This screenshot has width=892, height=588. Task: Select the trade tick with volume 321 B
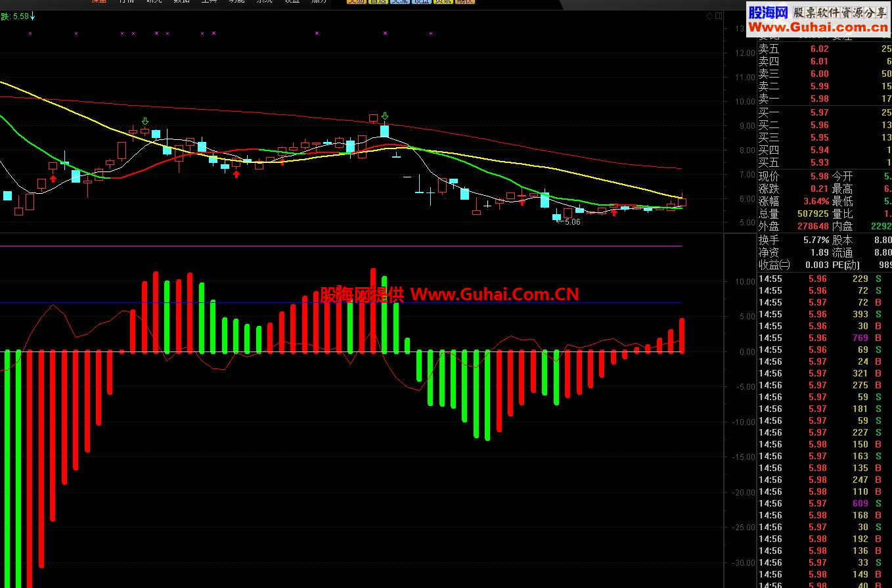(825, 373)
